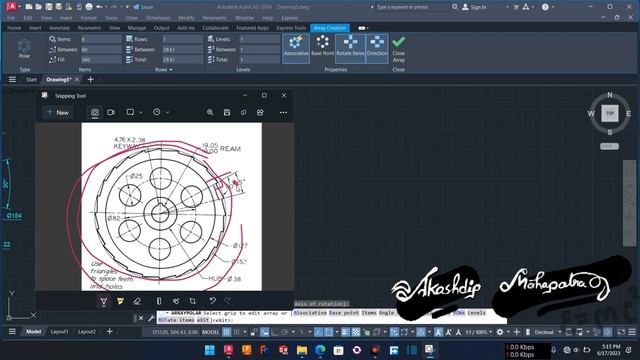The width and height of the screenshot is (640, 360).
Task: Switch to the Home ribbon tab
Action: pos(14,28)
